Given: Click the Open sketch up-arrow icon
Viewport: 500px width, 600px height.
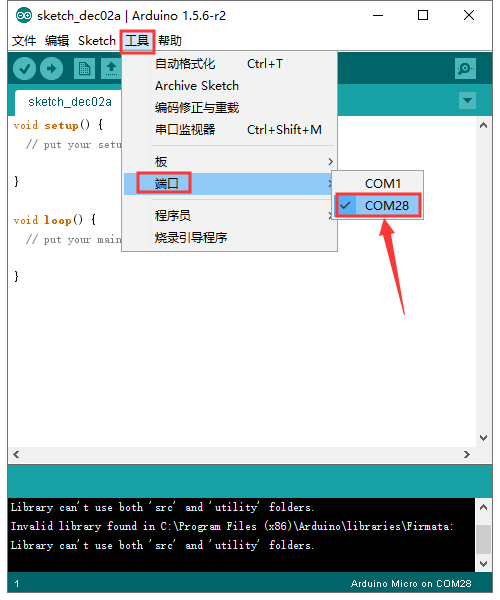Looking at the screenshot, I should [x=111, y=69].
